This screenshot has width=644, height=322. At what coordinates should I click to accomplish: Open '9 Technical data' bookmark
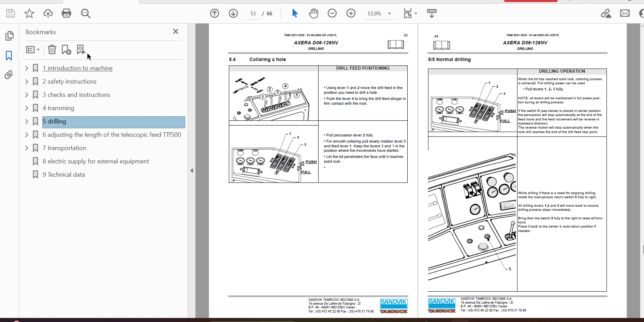point(63,175)
